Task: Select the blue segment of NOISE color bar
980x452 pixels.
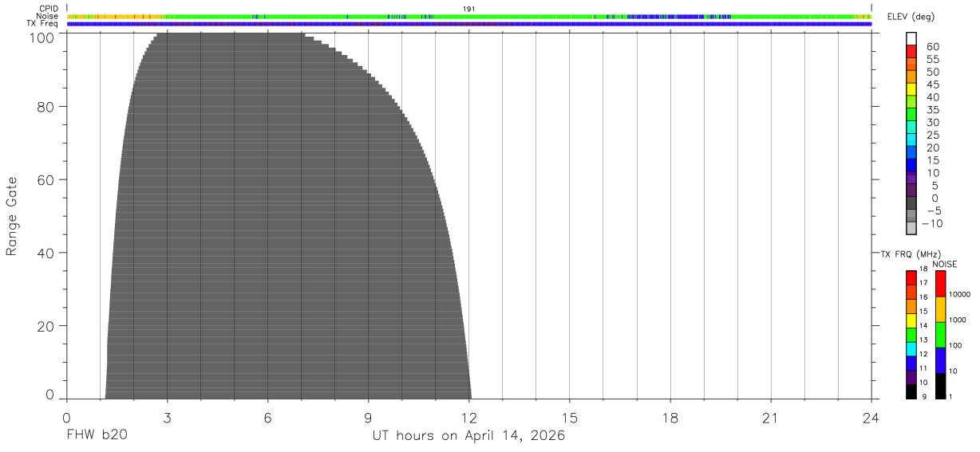Action: [940, 360]
